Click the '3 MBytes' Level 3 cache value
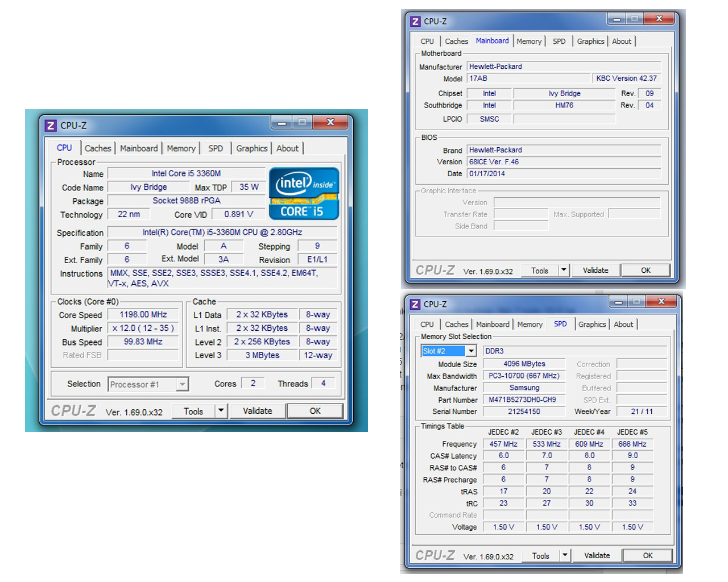The image size is (728, 582). [x=262, y=355]
